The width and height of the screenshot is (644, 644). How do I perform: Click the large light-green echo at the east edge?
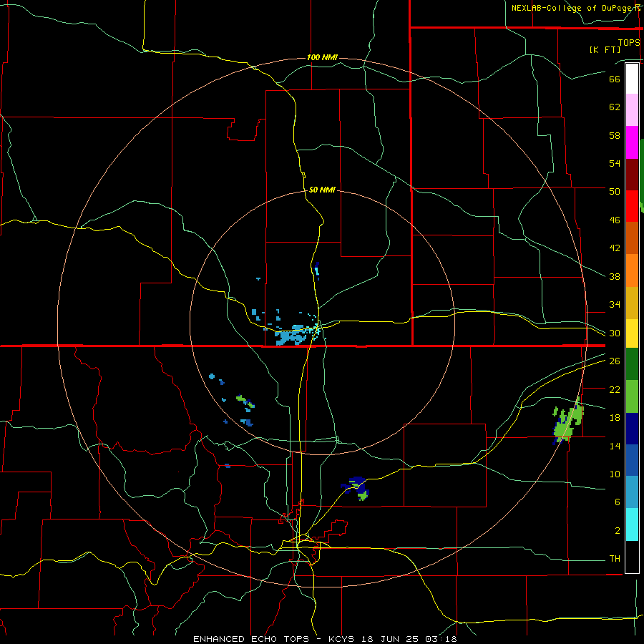tap(567, 421)
